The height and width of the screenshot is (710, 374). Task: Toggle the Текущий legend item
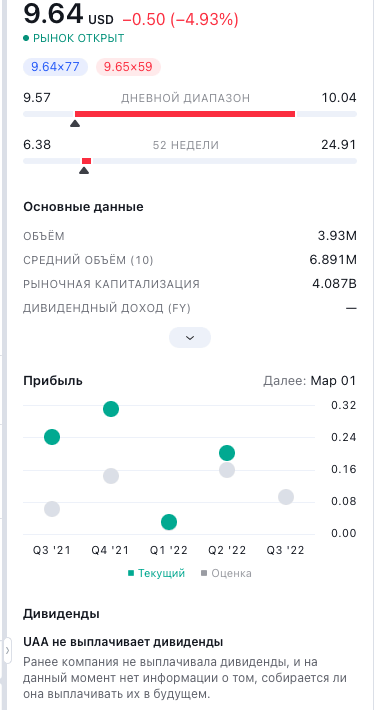pyautogui.click(x=157, y=573)
